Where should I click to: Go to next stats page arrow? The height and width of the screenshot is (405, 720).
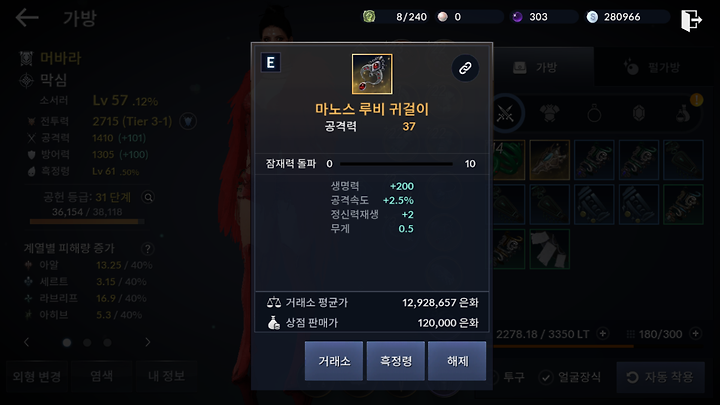pyautogui.click(x=147, y=342)
